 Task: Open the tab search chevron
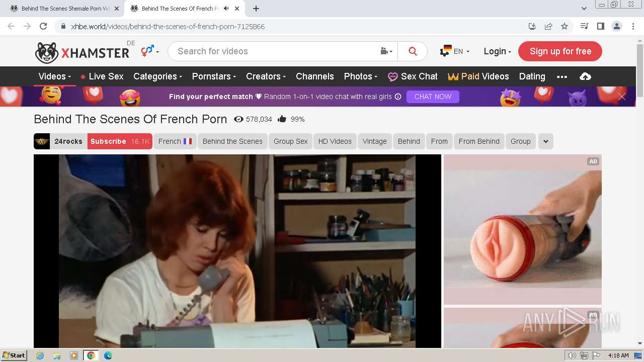point(584,8)
